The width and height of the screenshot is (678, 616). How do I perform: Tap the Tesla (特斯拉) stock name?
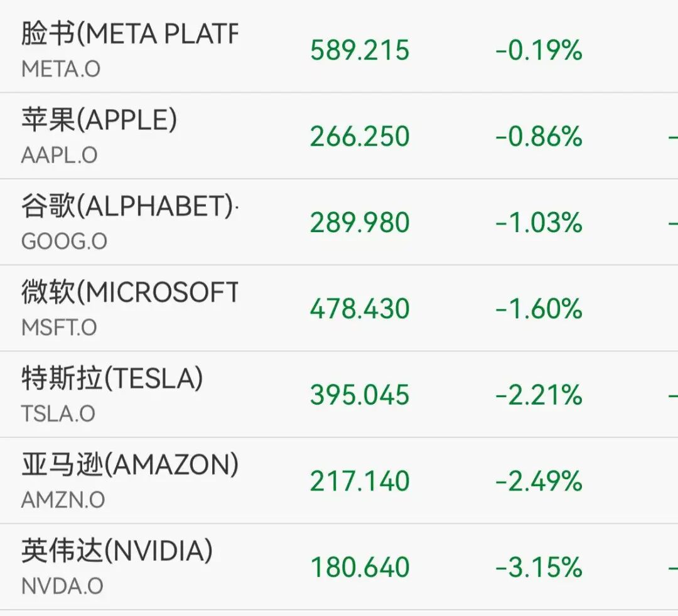[112, 378]
